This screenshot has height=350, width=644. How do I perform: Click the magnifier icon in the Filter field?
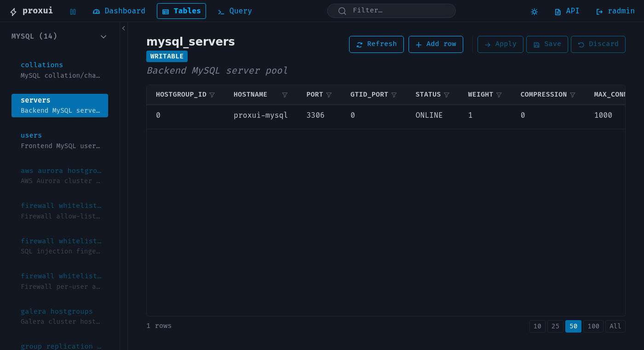pos(342,10)
